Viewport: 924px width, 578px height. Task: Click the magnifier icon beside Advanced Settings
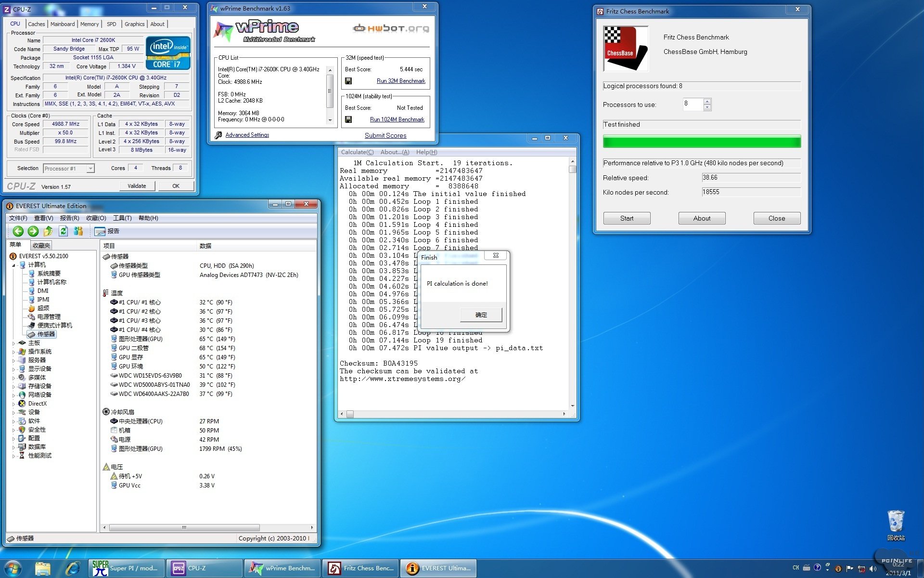218,135
